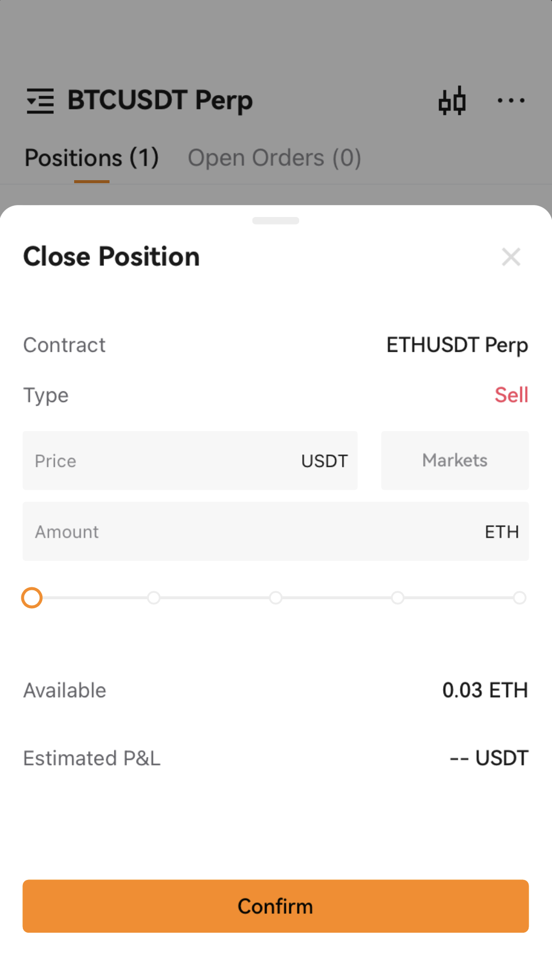Set amount slider to 100% node

coord(520,598)
